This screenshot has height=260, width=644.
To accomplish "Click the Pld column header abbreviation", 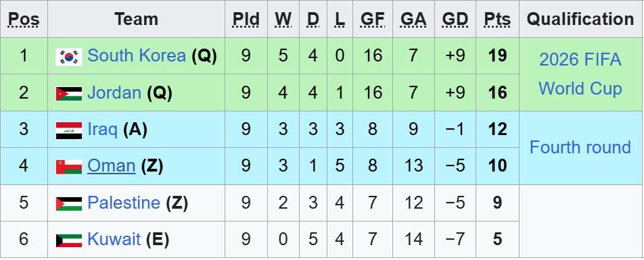I will coord(246,20).
